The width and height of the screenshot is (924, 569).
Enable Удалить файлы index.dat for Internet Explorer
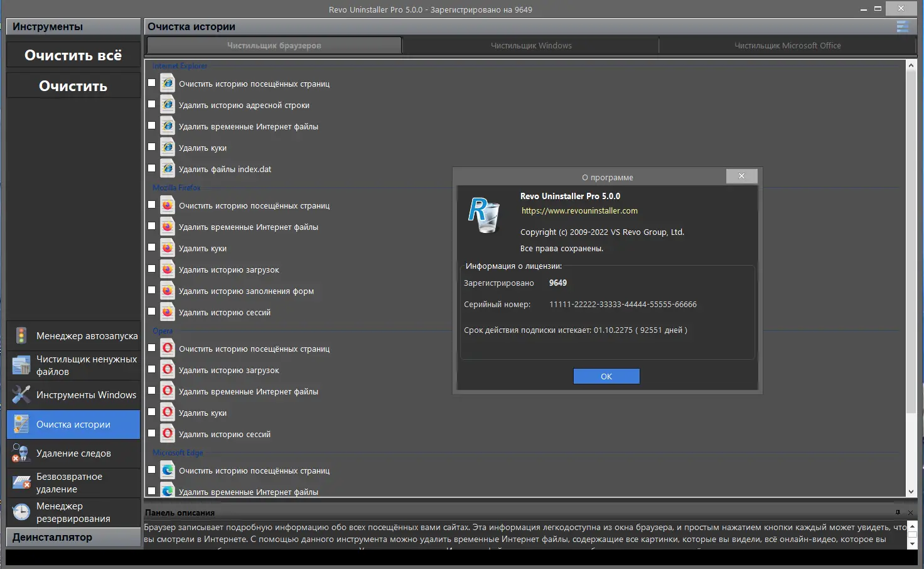151,168
